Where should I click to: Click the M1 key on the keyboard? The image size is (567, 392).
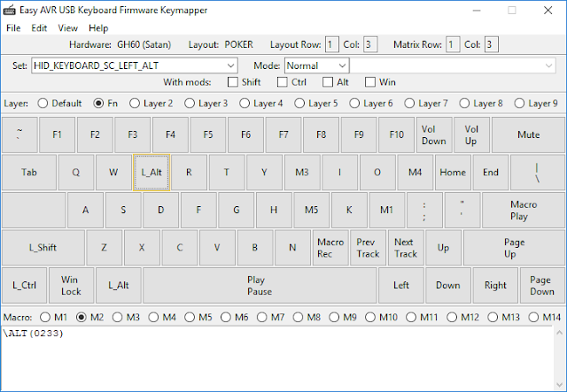[x=386, y=210]
